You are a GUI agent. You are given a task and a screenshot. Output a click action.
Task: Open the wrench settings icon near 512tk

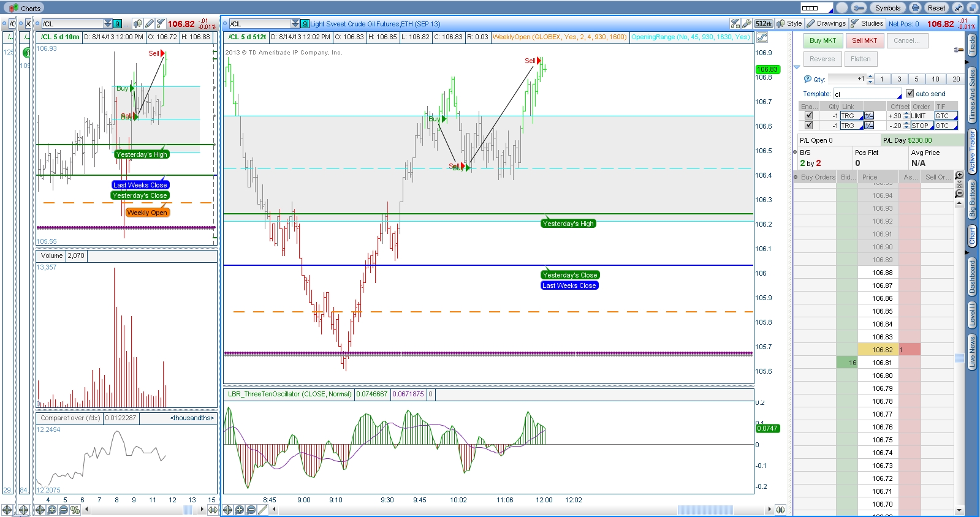[x=746, y=24]
